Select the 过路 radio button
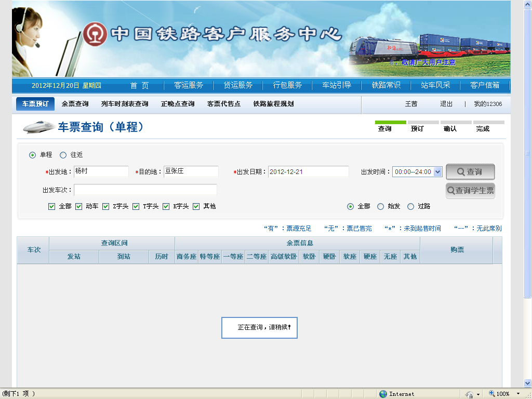The width and height of the screenshot is (532, 399). coord(410,206)
